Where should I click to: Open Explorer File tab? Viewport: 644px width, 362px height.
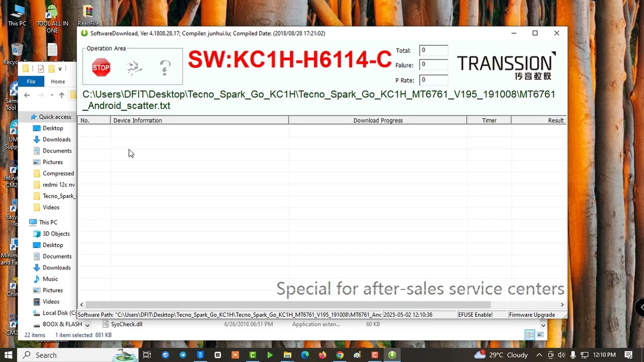tap(31, 81)
